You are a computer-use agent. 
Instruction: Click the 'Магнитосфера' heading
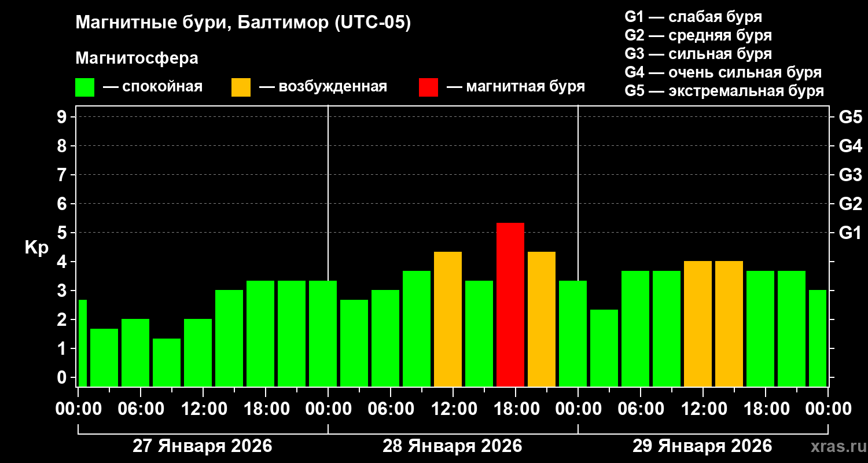(x=137, y=58)
